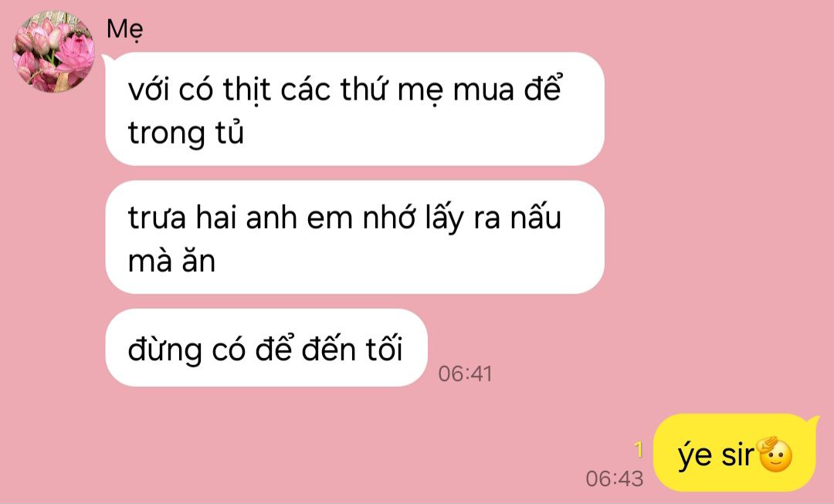Click the sender name "Mẹ"
This screenshot has width=834, height=504.
click(124, 29)
